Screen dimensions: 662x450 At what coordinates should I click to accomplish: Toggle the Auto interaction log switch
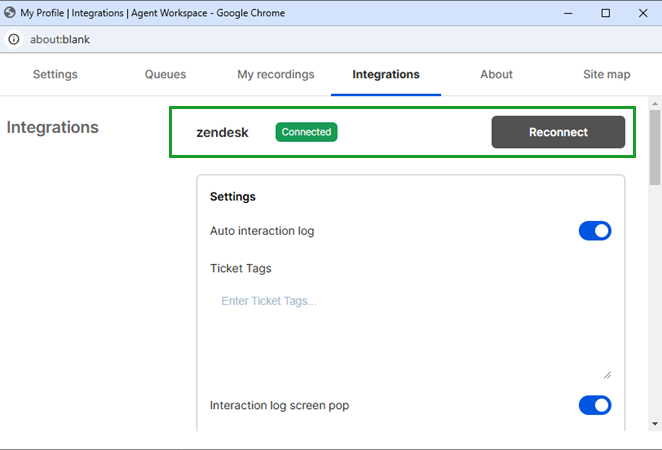[x=595, y=231]
